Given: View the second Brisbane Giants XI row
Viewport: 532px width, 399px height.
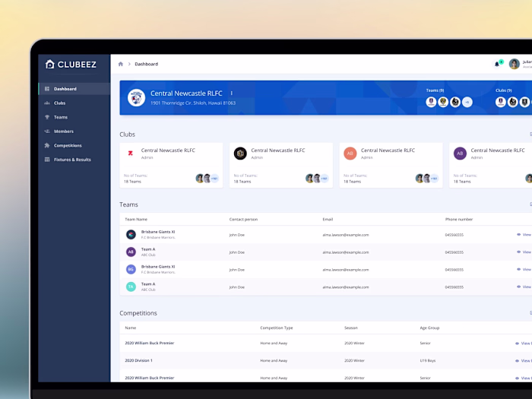Looking at the screenshot, I should click(524, 269).
